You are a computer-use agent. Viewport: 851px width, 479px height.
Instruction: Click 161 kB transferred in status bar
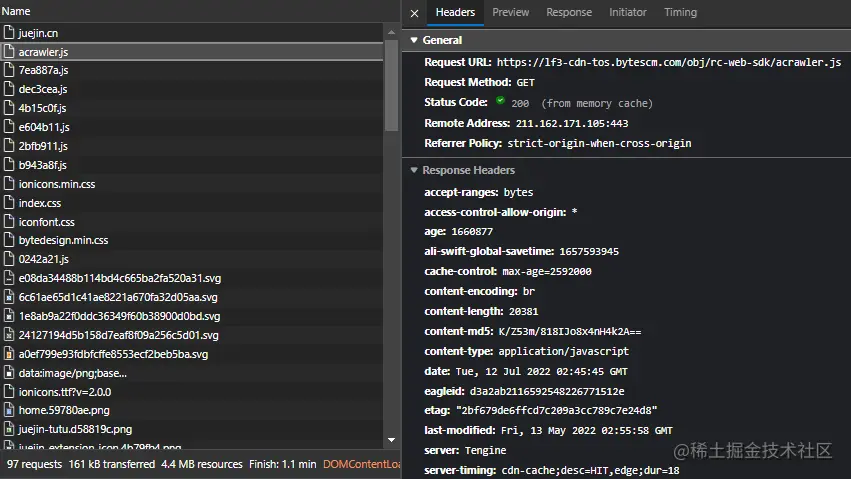[112, 464]
